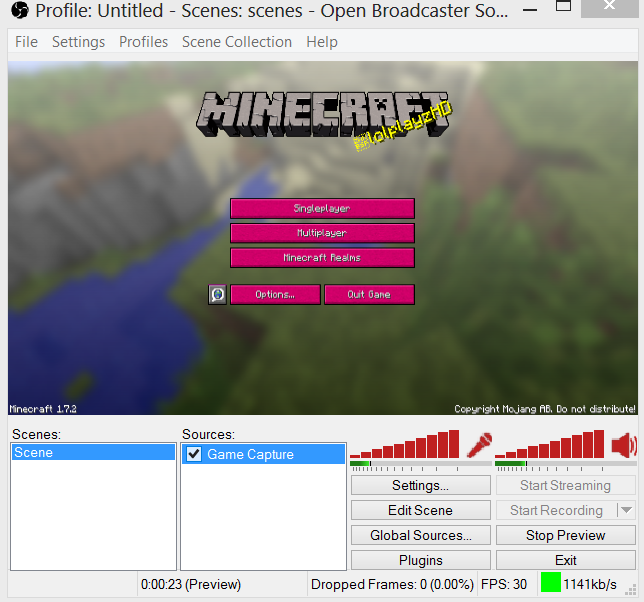The width and height of the screenshot is (644, 602).
Task: Click Multiplayer in the Minecraft preview
Action: tap(322, 233)
